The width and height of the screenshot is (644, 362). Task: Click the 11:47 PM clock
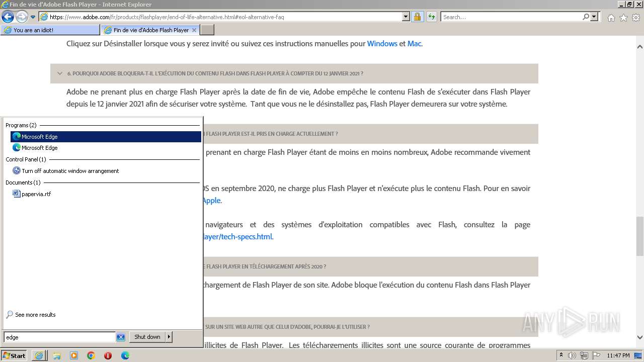(x=618, y=355)
